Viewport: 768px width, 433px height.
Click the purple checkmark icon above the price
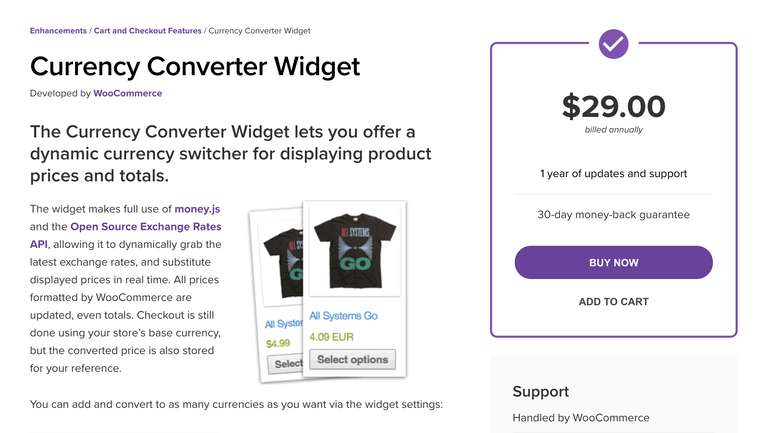(x=613, y=43)
